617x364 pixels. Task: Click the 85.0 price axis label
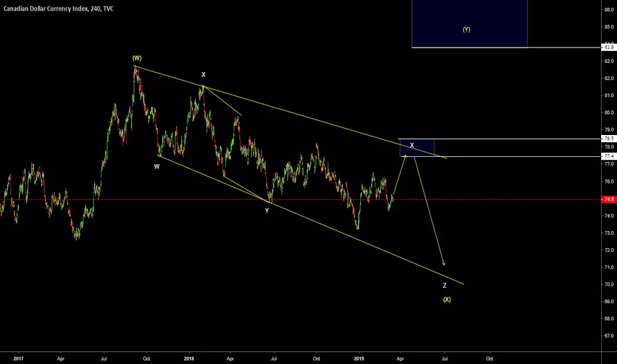coord(609,27)
